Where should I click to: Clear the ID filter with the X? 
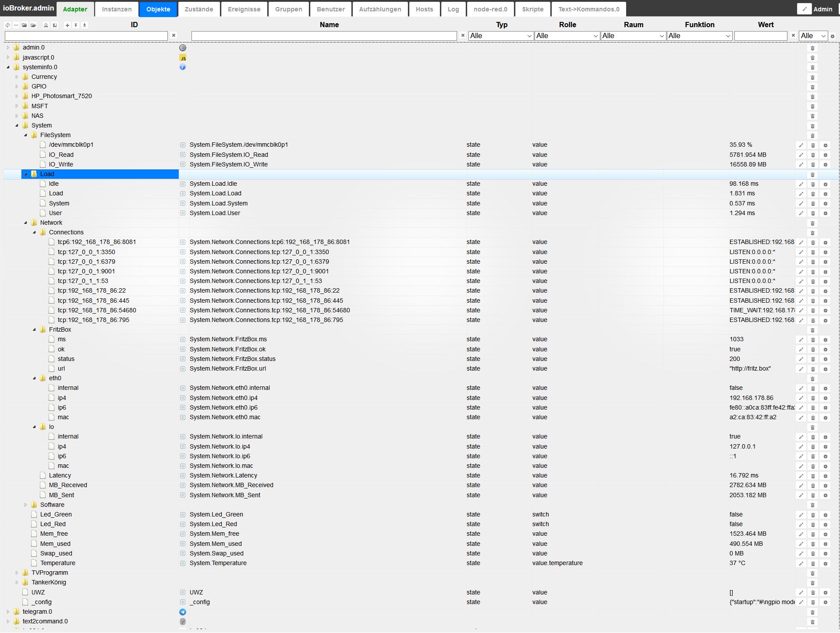coord(174,35)
